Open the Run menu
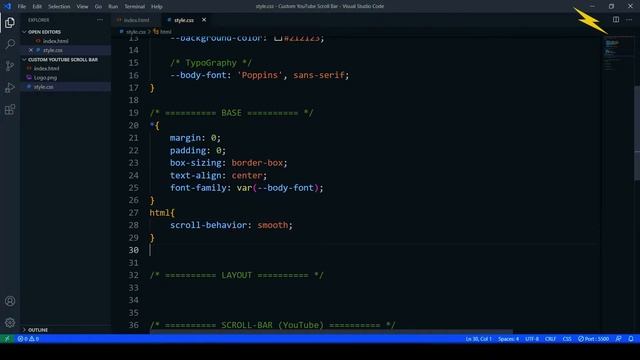Image resolution: width=640 pixels, height=360 pixels. tap(113, 7)
